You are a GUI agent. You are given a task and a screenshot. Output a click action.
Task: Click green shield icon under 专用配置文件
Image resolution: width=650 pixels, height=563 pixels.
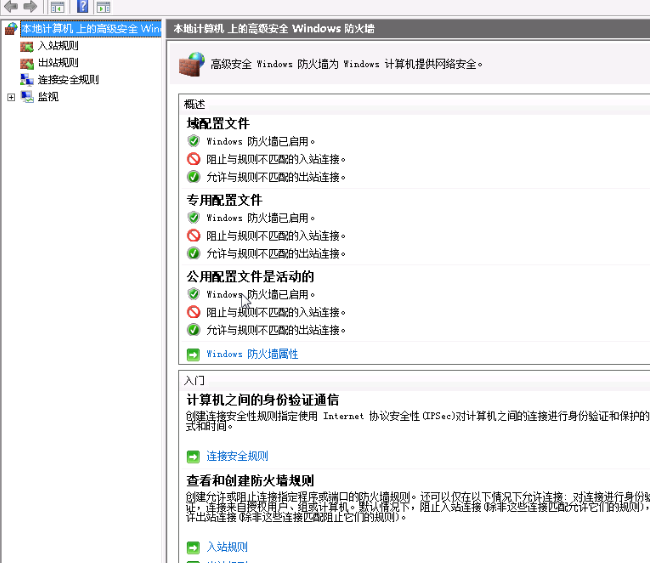pyautogui.click(x=193, y=217)
